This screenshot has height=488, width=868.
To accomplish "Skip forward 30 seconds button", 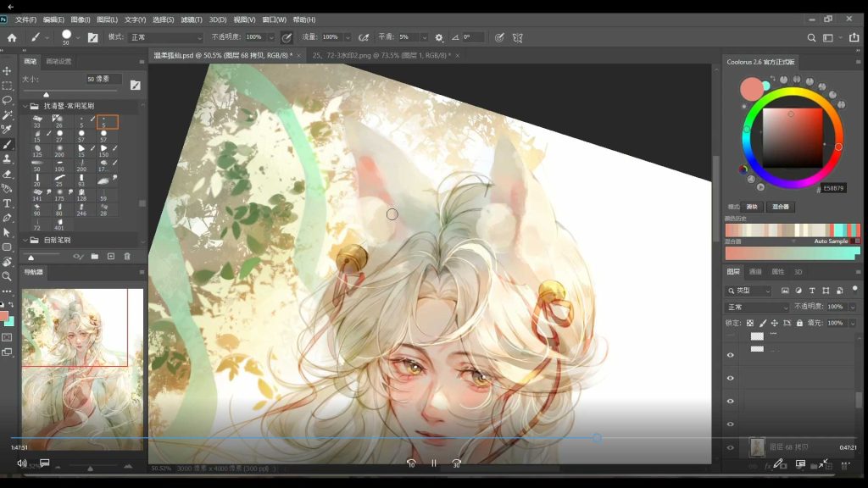I will (457, 463).
